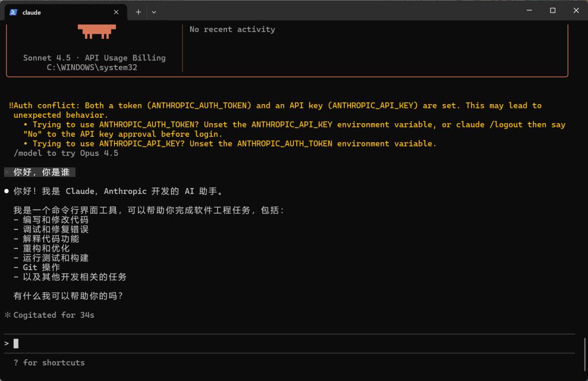Click the "Trying to use ANTHROPIC_AUTH_TOKEN?" bullet line
This screenshot has width=588, height=381.
[295, 125]
